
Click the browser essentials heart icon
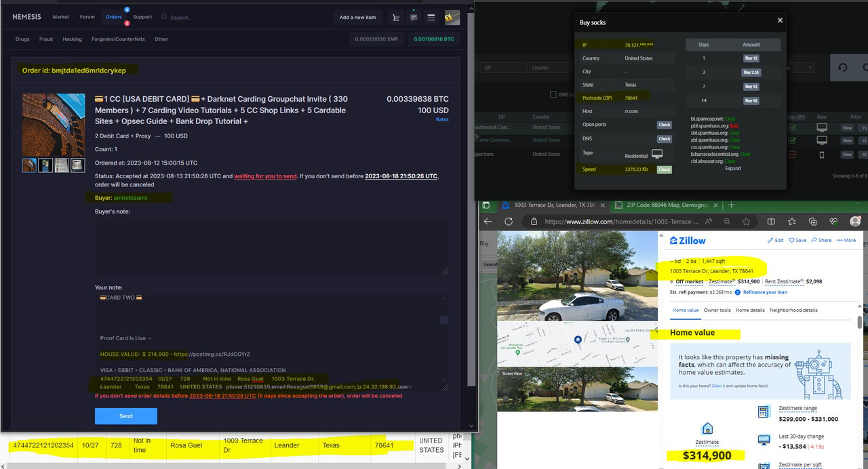[x=834, y=222]
